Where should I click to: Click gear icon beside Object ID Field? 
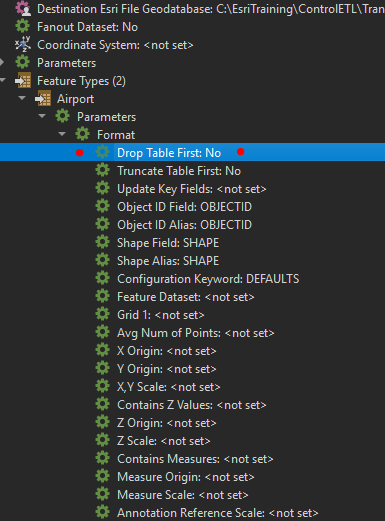(103, 207)
